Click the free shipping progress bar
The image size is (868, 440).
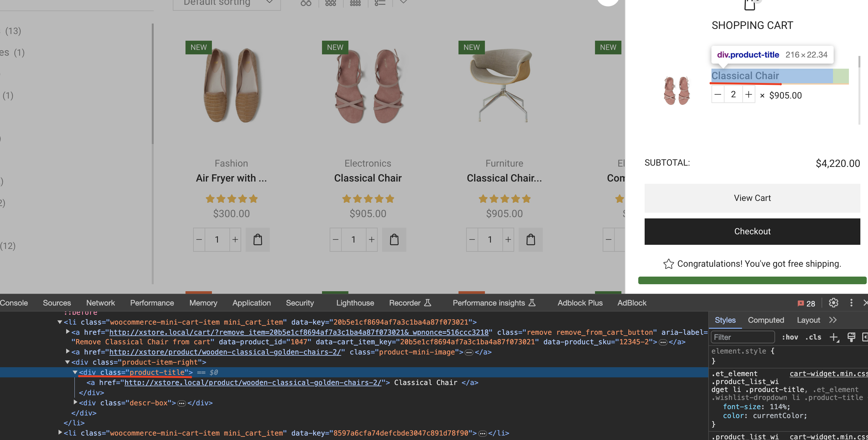pyautogui.click(x=752, y=280)
